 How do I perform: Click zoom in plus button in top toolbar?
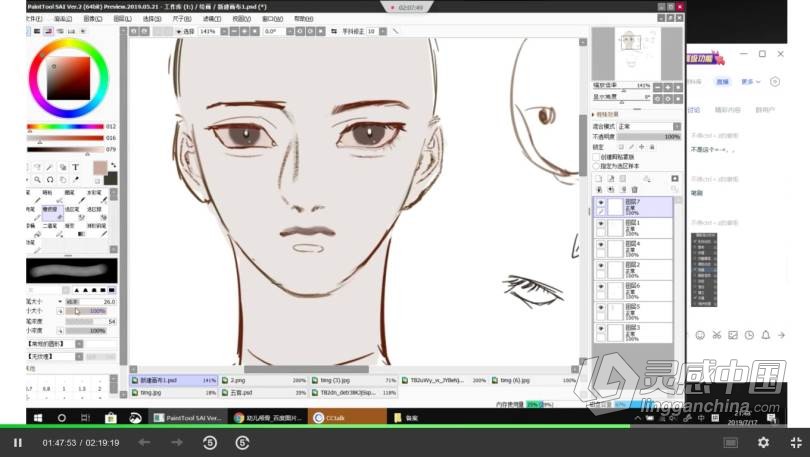pyautogui.click(x=244, y=31)
